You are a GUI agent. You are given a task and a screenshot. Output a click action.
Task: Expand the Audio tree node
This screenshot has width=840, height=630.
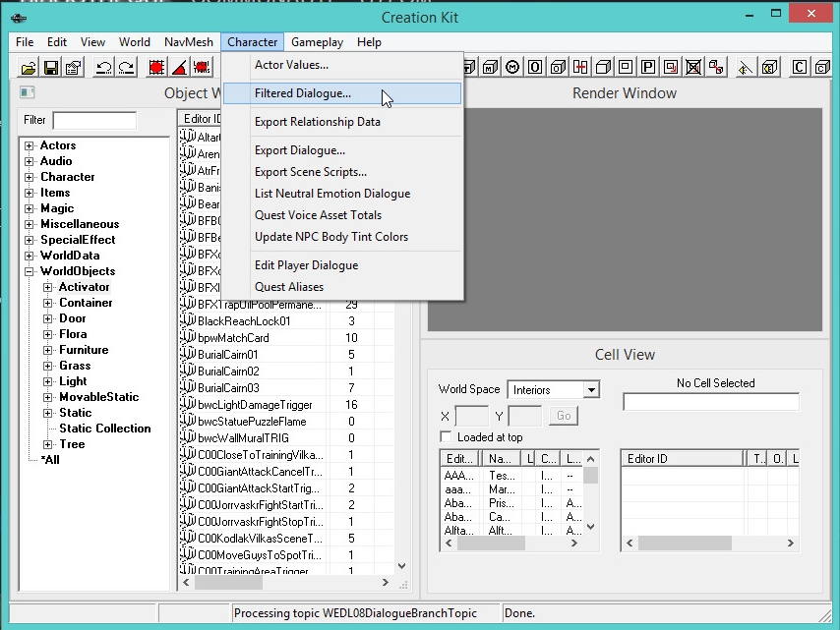(x=30, y=161)
